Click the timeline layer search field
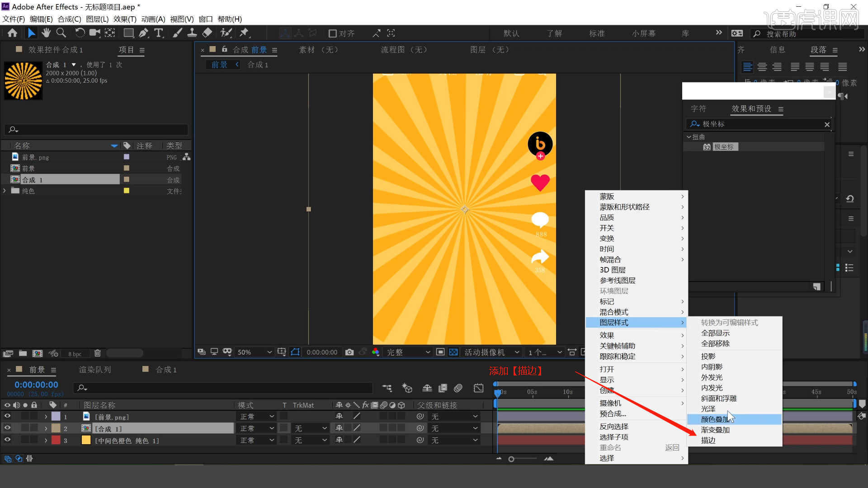 click(222, 388)
